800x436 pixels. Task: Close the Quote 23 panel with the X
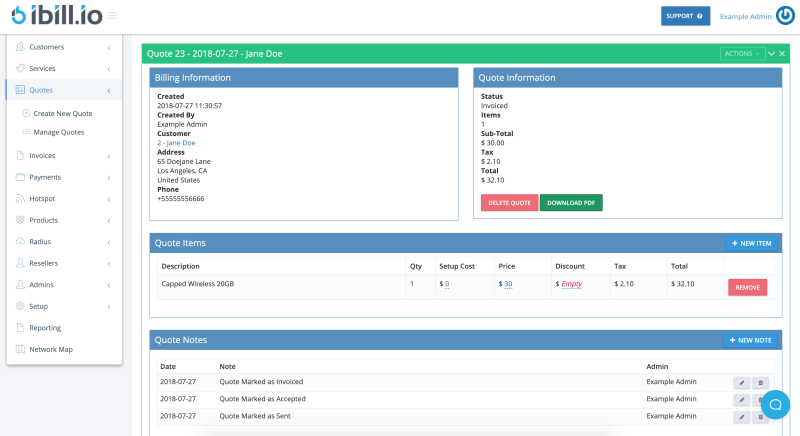783,54
